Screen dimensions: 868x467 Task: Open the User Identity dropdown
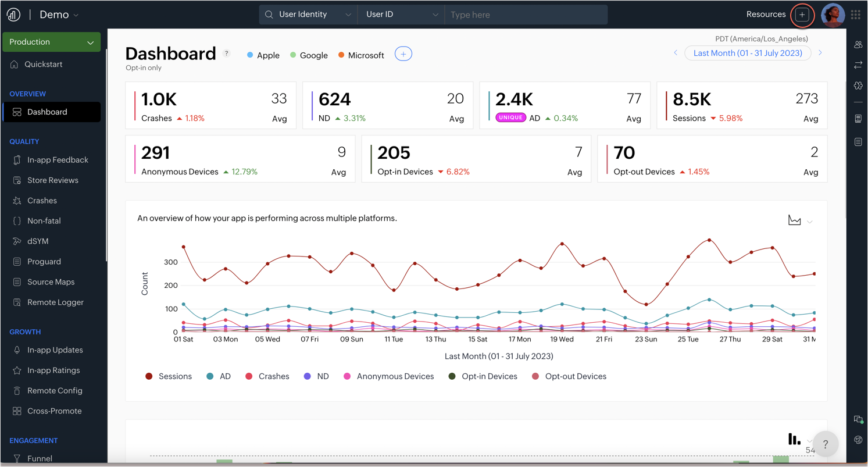(308, 15)
